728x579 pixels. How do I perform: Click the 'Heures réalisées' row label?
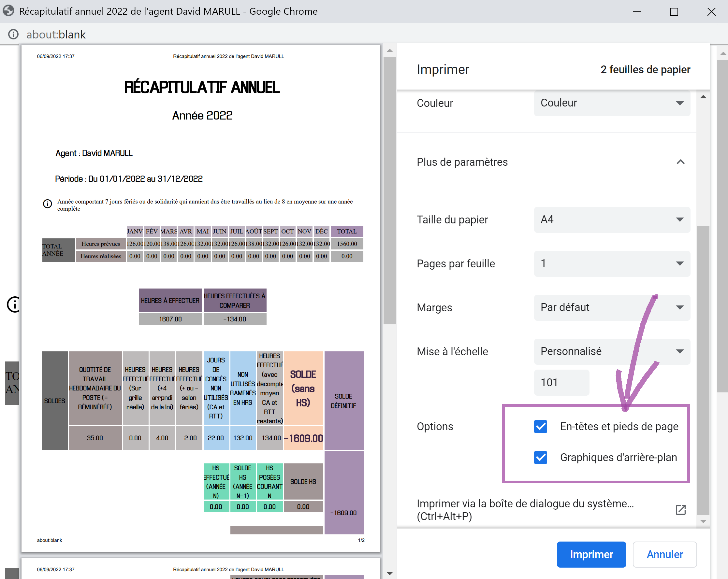click(101, 256)
